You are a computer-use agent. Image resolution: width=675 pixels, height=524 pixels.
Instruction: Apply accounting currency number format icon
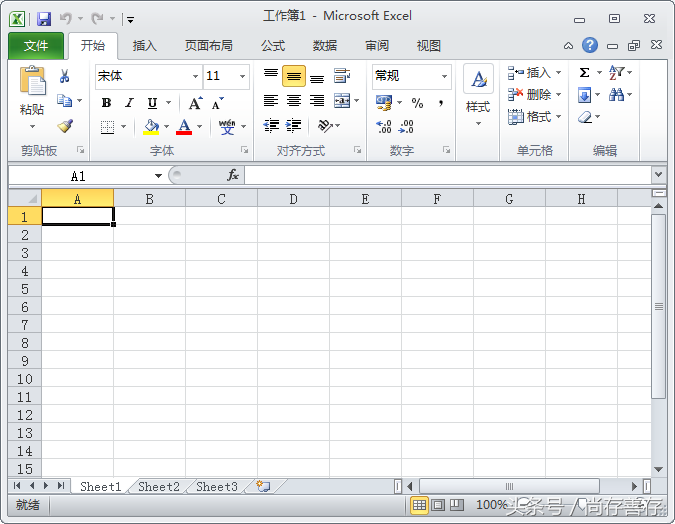(384, 102)
